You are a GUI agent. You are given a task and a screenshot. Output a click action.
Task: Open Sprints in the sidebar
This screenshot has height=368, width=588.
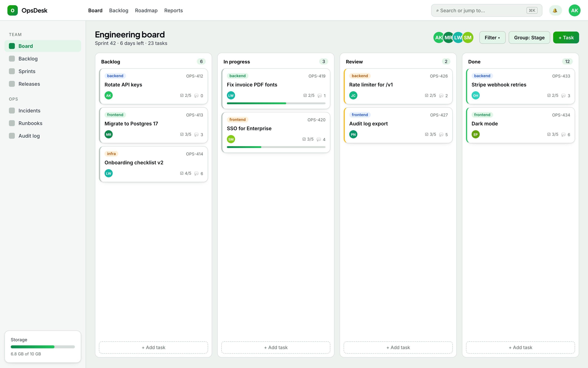click(43, 71)
